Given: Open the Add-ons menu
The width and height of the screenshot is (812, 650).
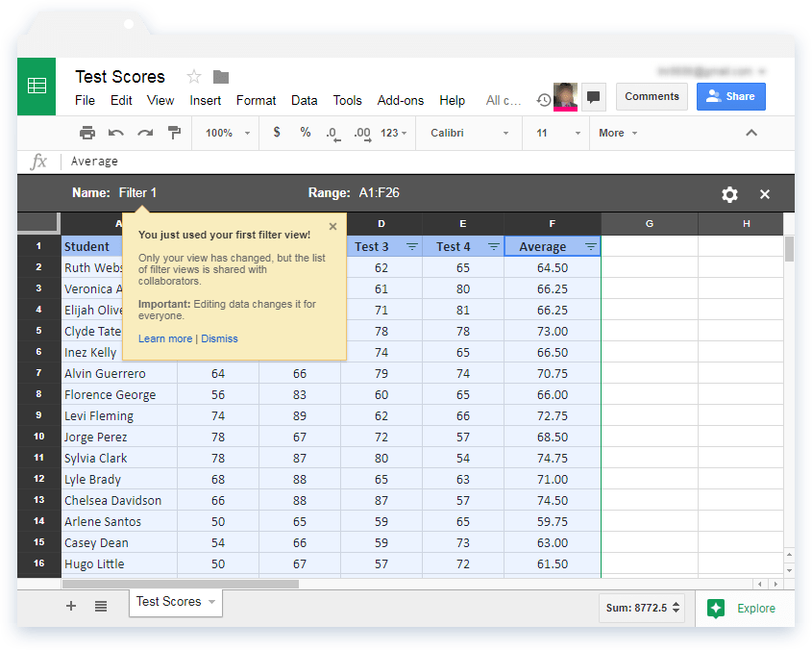Looking at the screenshot, I should (x=401, y=101).
